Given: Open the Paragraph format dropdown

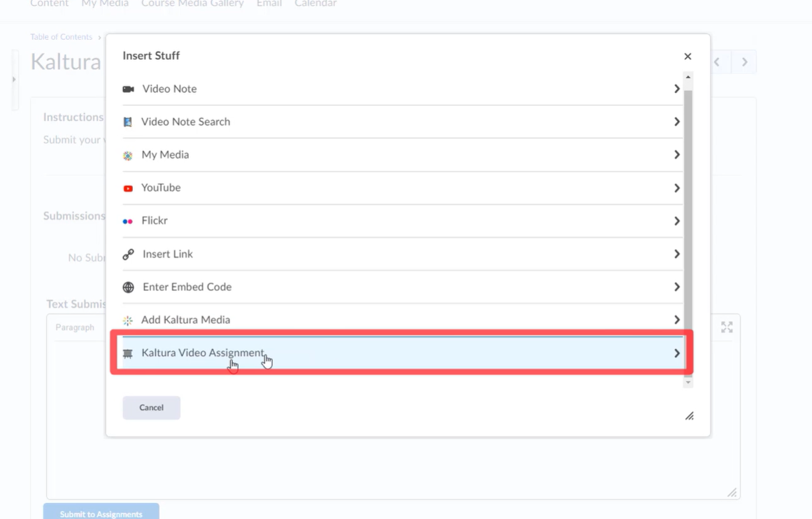Looking at the screenshot, I should click(75, 327).
